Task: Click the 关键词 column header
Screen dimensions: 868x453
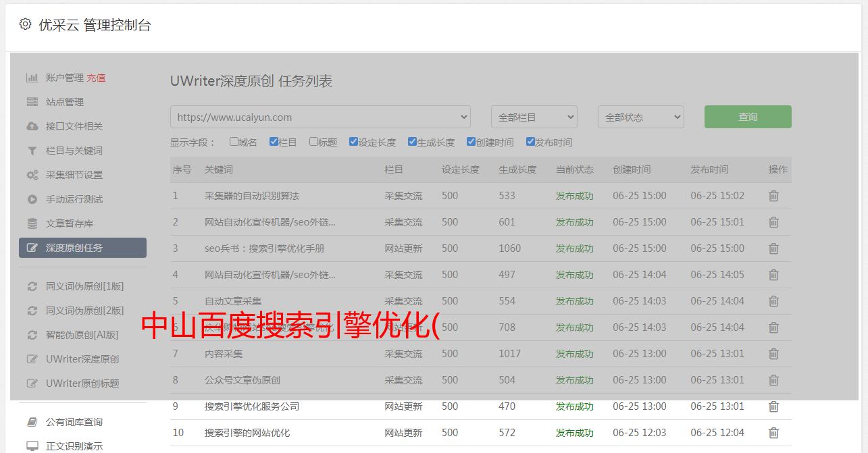Action: pos(219,169)
